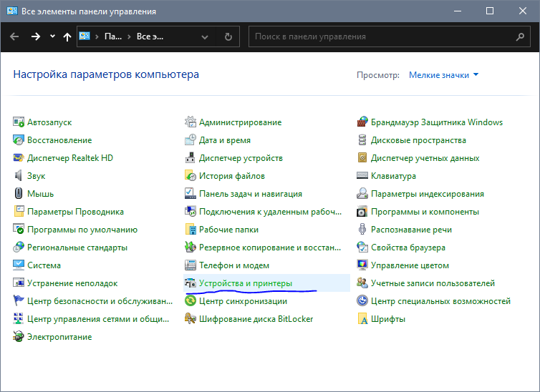
Task: Open Диспетчер Realtek HD icon
Action: 18,158
